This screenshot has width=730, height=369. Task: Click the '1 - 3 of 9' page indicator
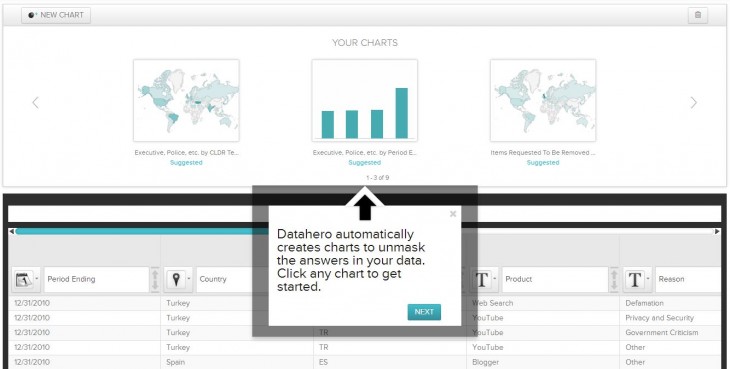378,178
